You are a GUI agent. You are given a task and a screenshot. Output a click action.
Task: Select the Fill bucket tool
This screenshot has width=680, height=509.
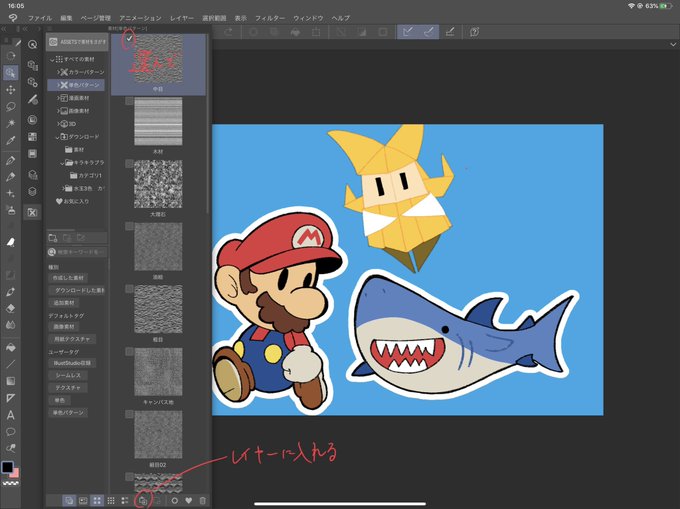(11, 347)
